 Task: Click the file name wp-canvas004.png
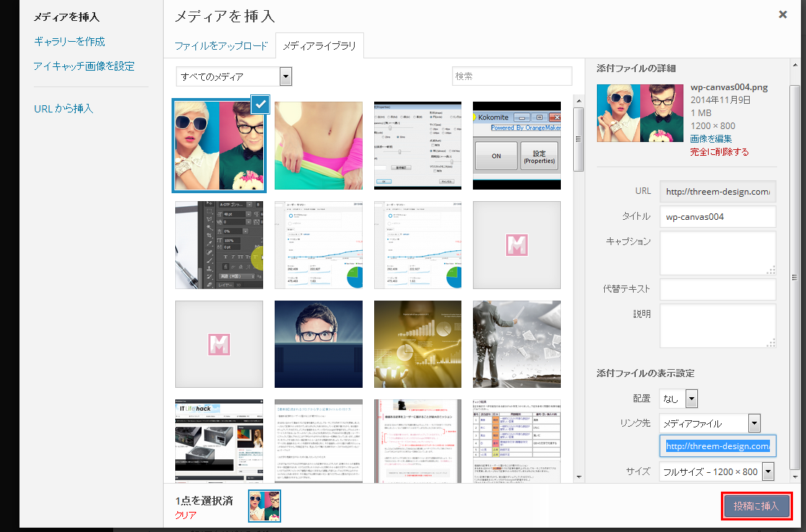(x=729, y=87)
